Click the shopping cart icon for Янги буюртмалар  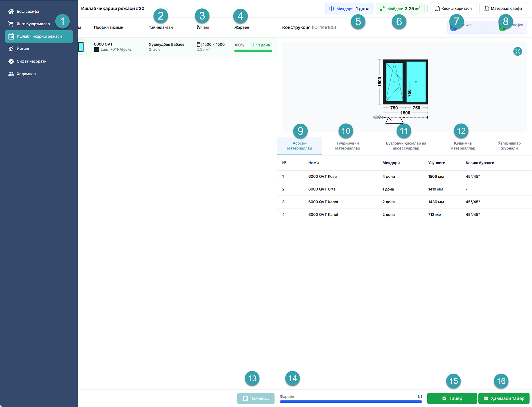(x=11, y=24)
